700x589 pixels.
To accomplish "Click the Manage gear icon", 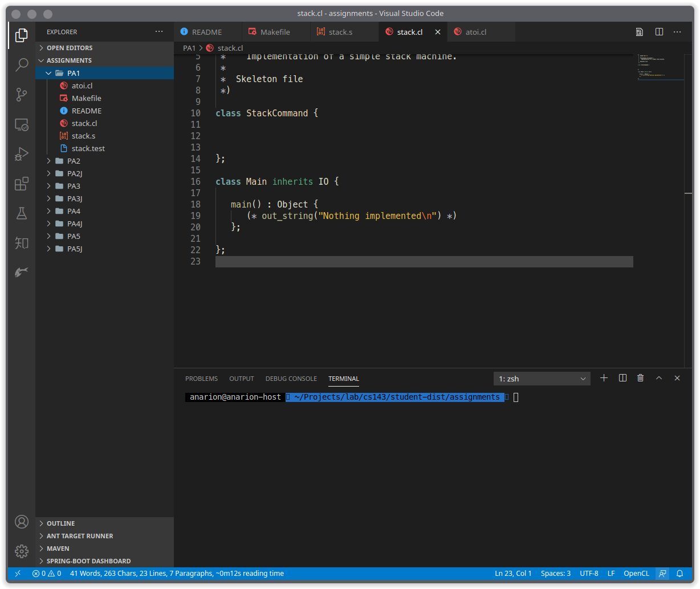I will tap(22, 551).
